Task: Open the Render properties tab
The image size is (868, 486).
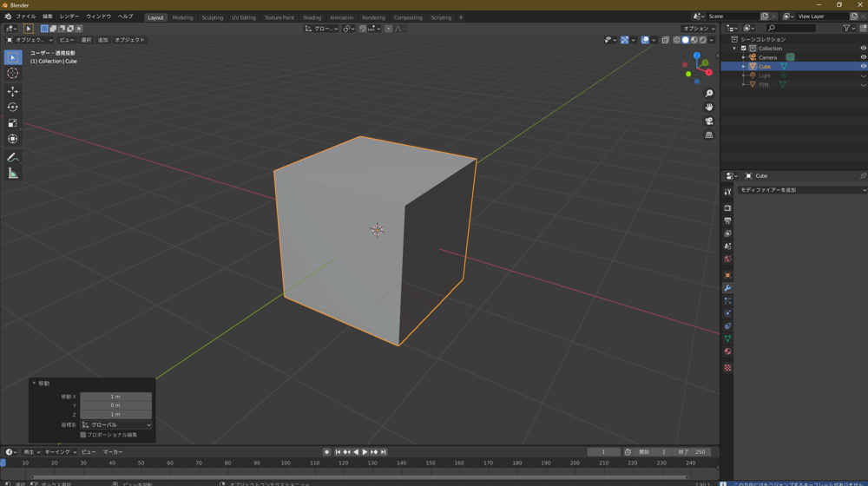Action: [x=727, y=207]
